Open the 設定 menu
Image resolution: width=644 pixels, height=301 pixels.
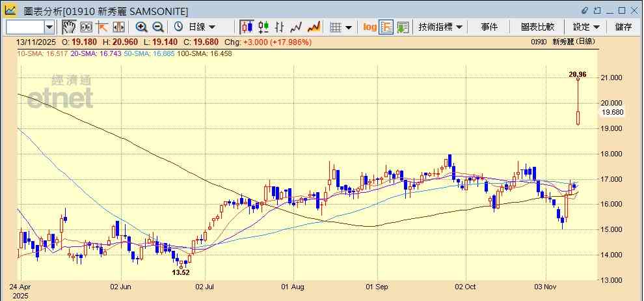[x=586, y=27]
